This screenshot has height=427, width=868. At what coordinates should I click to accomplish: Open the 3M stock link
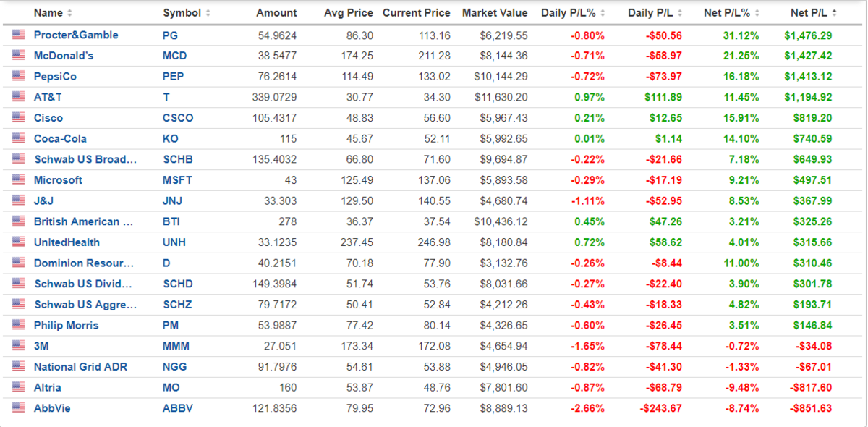41,346
